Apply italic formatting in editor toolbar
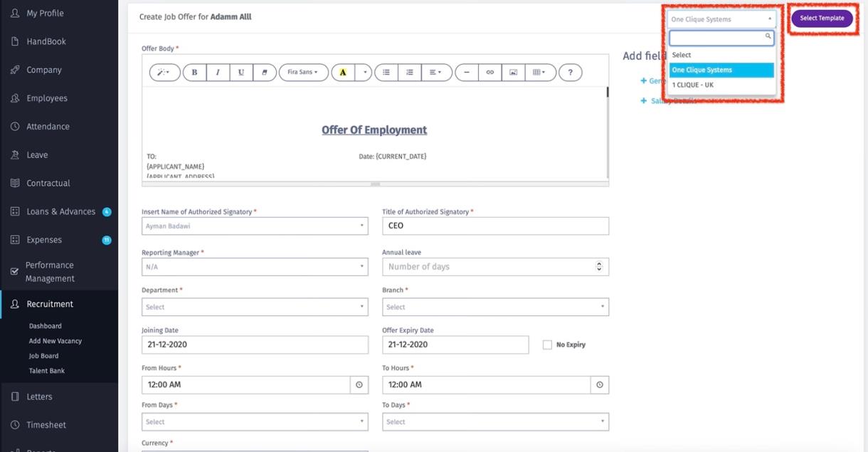The height and width of the screenshot is (452, 868). (x=218, y=73)
